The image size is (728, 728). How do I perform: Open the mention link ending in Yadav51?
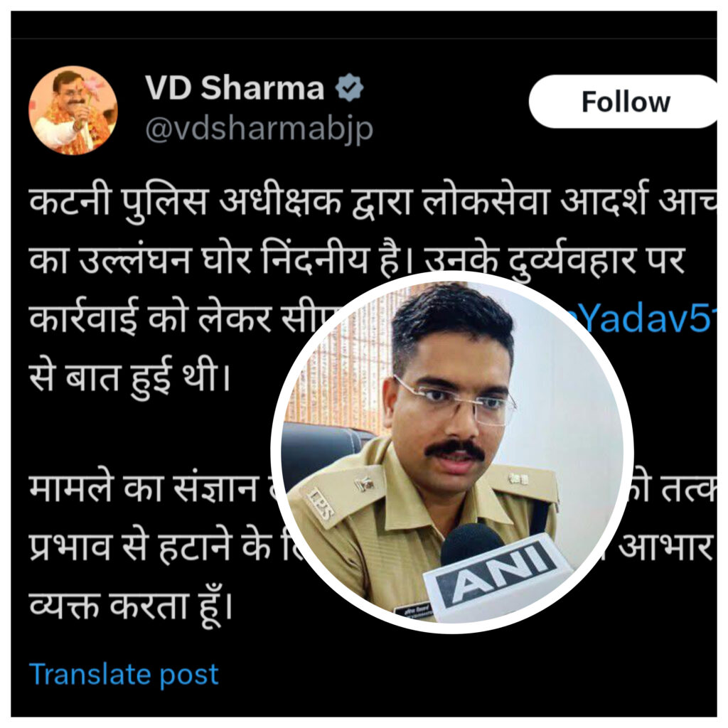[642, 318]
